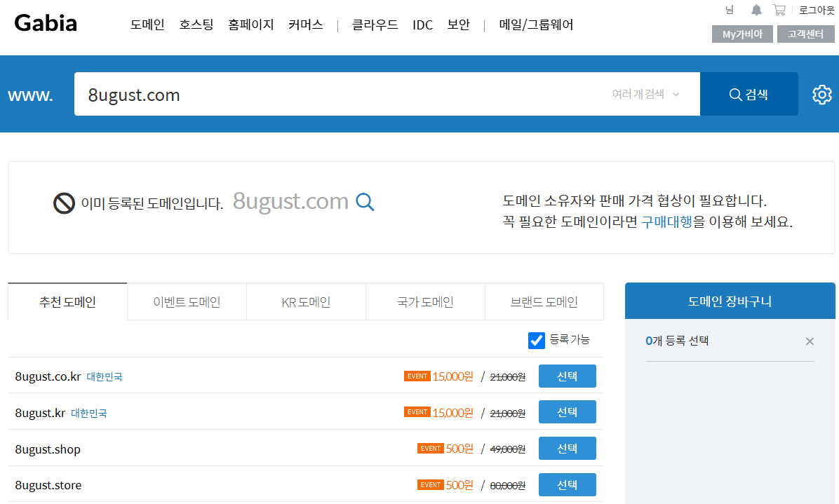Viewport: 839px width, 504px height.
Task: Click the 로그아웃 link
Action: point(817,10)
